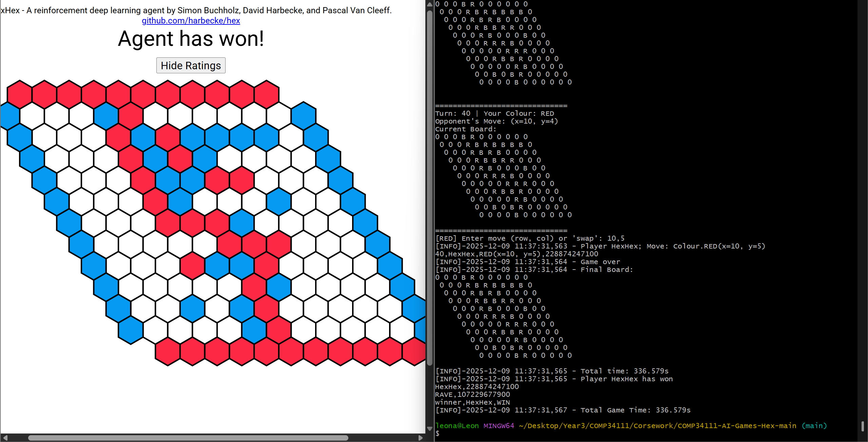Image resolution: width=868 pixels, height=442 pixels.
Task: Click the terminal window scrollbar thumb
Action: 863,426
